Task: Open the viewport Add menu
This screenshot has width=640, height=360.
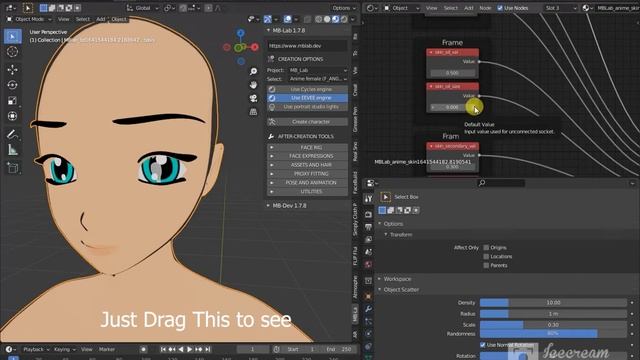Action: click(100, 19)
